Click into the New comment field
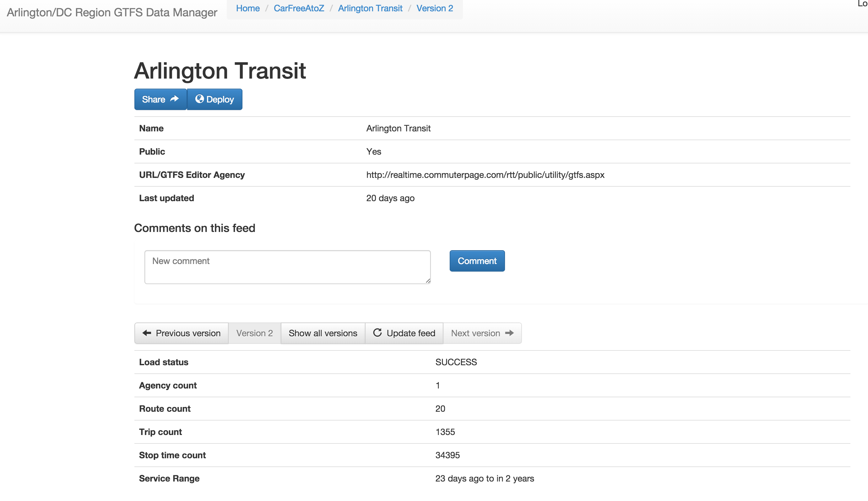Screen dimensions: 868x501 [x=287, y=267]
